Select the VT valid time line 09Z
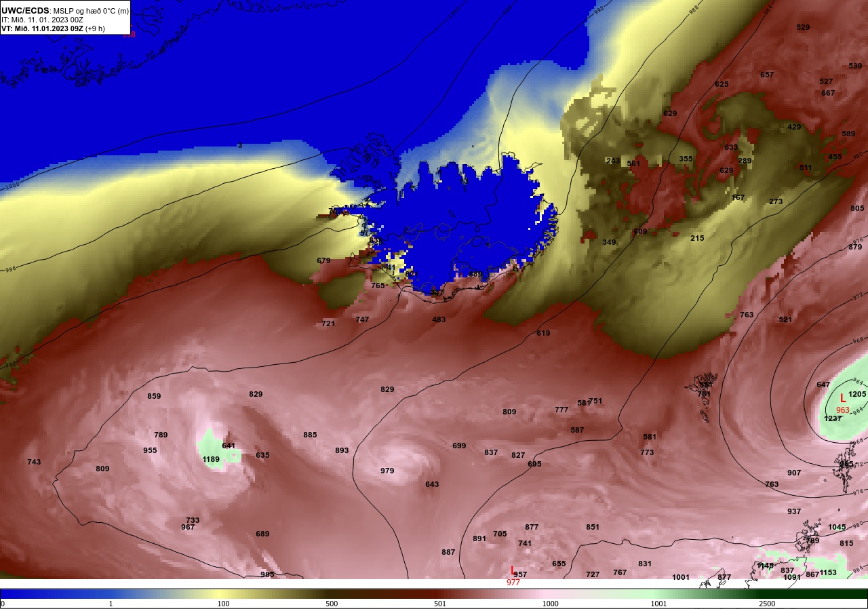This screenshot has height=609, width=868. click(53, 28)
